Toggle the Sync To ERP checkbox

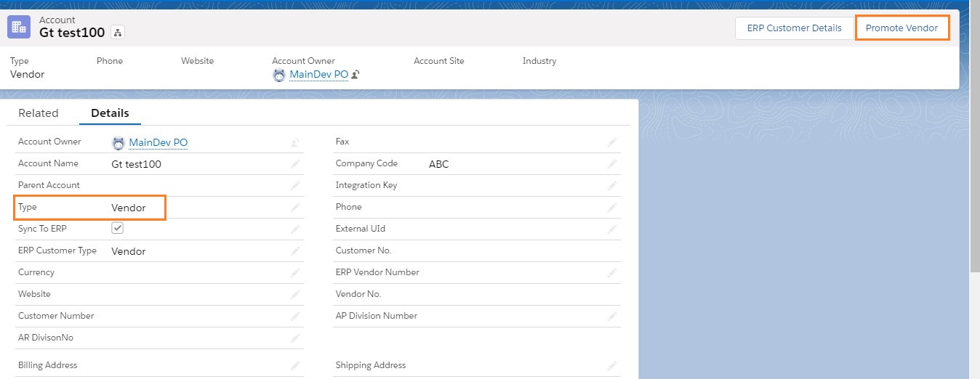[x=118, y=228]
